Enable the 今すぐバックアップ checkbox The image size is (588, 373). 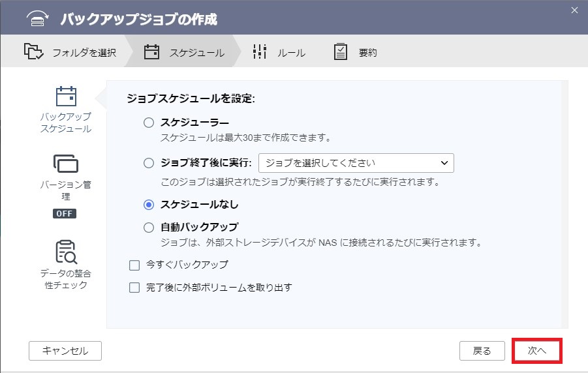coord(134,265)
